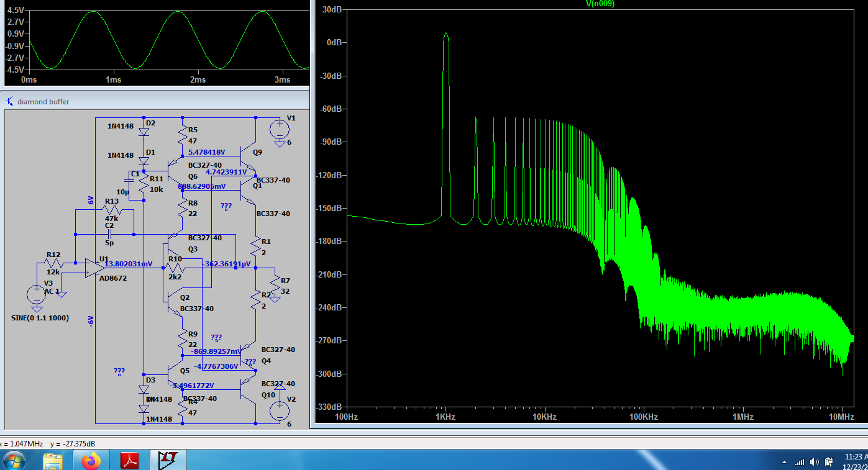Select the diamond buffer window title

pyautogui.click(x=43, y=101)
